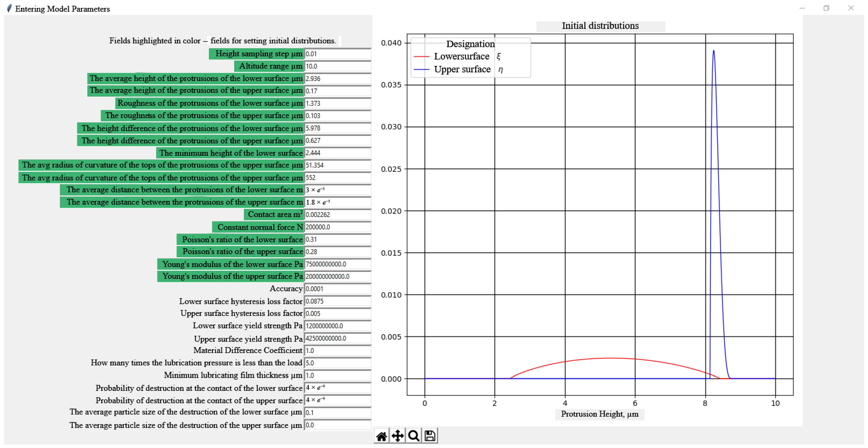Click the Constant normal force N field
This screenshot has width=868, height=448.
337,227
